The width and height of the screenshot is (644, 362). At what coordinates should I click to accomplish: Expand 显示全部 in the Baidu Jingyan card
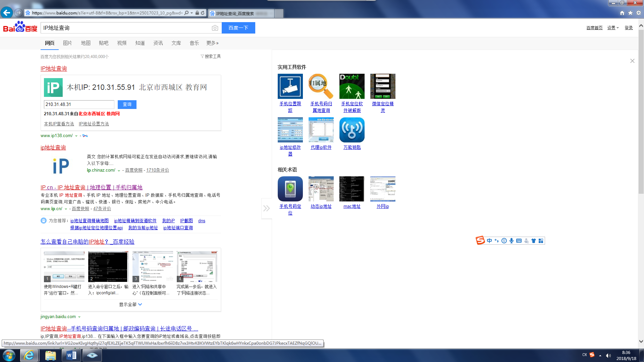tap(130, 304)
